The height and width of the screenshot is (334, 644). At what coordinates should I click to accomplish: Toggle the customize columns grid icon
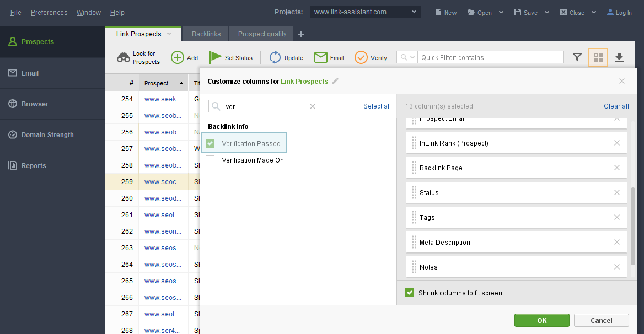point(598,57)
